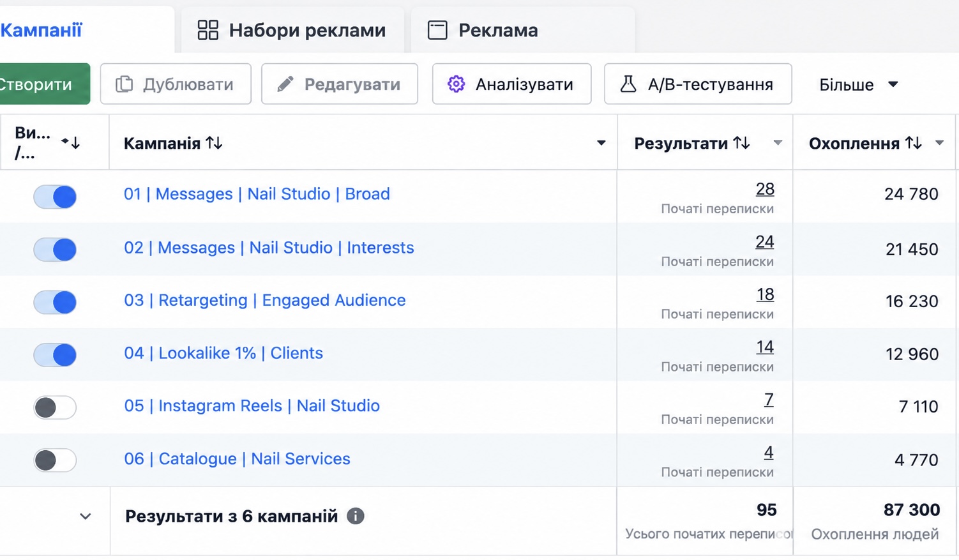Screen dimensions: 959x560
Task: Click the result value 7
Action: [769, 400]
